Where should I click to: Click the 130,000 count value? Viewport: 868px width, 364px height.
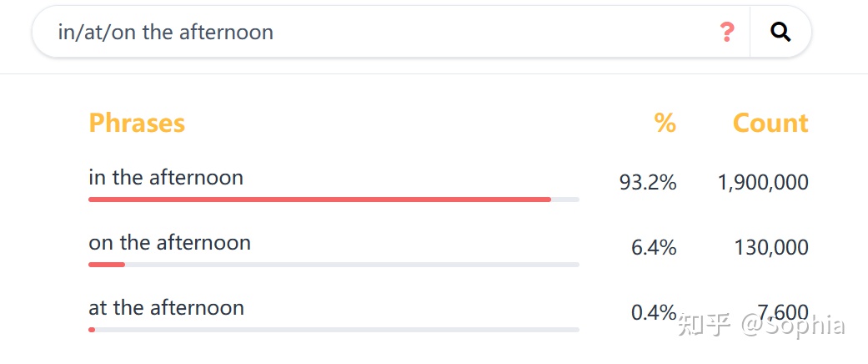pos(771,247)
